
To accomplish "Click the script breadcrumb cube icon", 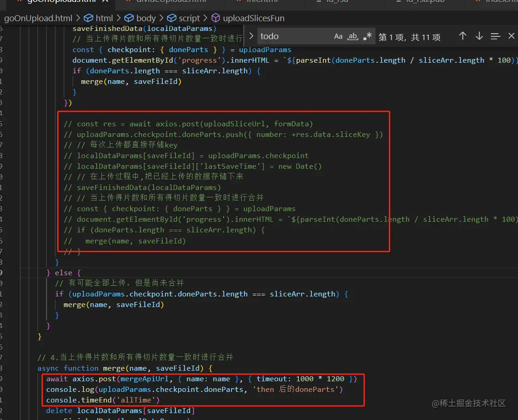I will (x=172, y=18).
